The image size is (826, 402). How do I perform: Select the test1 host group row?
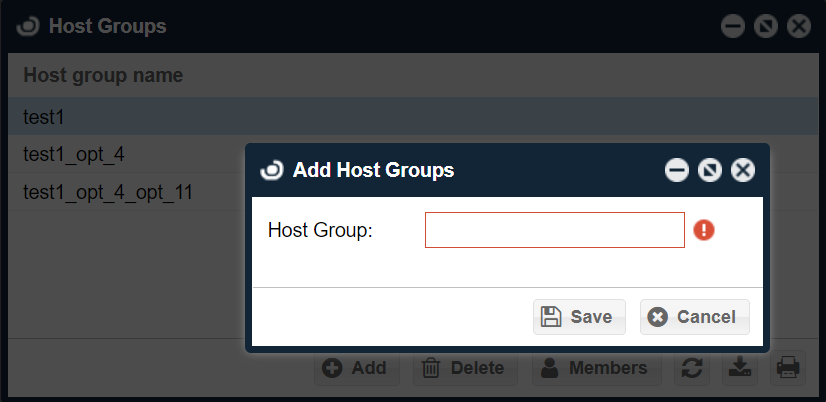click(x=120, y=117)
